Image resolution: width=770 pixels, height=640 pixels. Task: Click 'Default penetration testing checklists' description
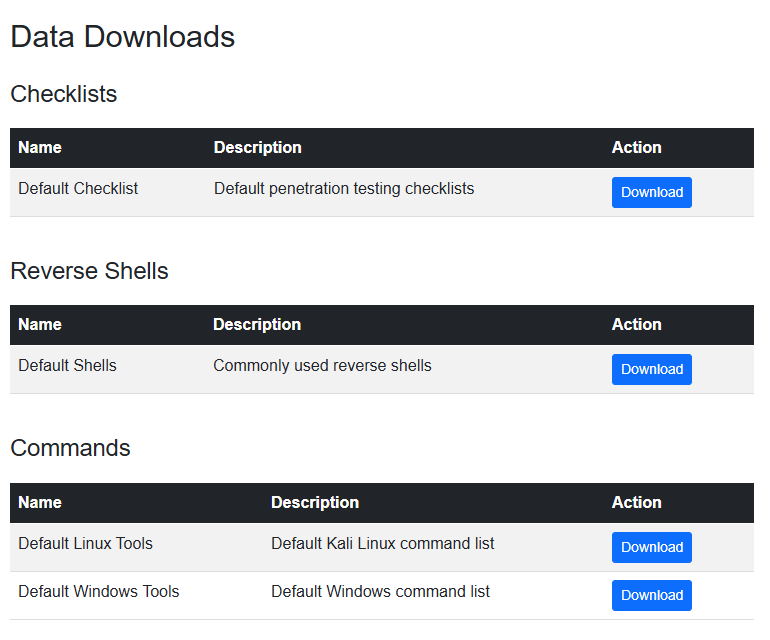point(344,188)
